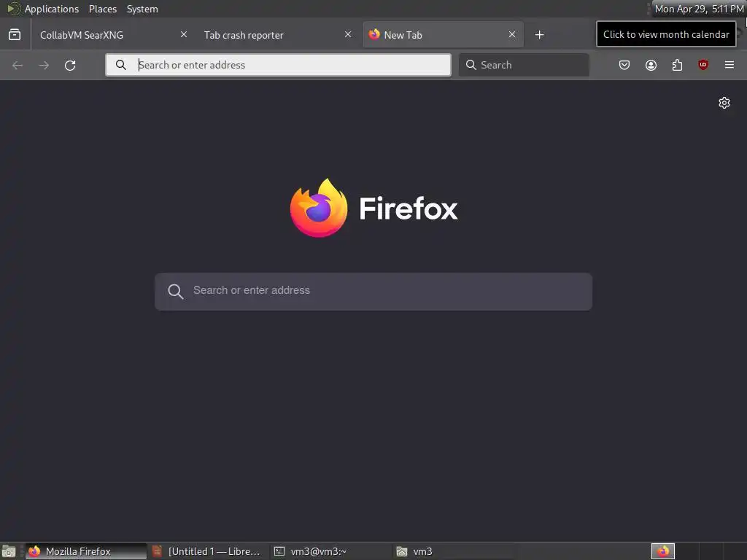Open the Firefox View pinned icon

[x=15, y=35]
